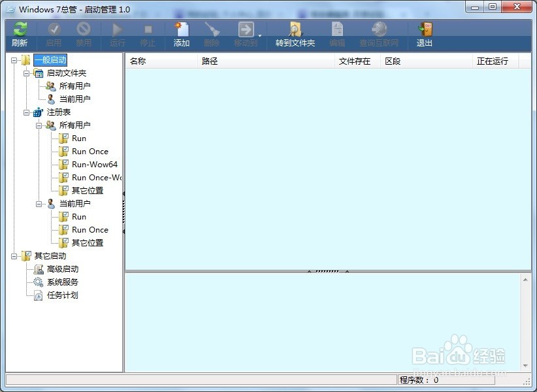The image size is (537, 392).
Task: Click the tree panel vertical splitter handle
Action: coord(123,212)
